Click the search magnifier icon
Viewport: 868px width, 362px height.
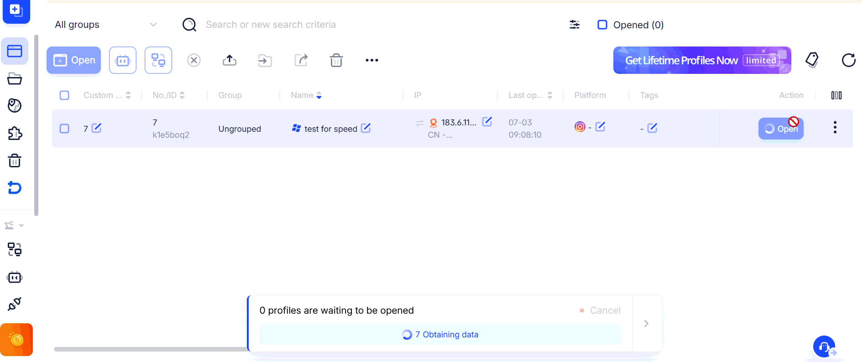(x=189, y=25)
